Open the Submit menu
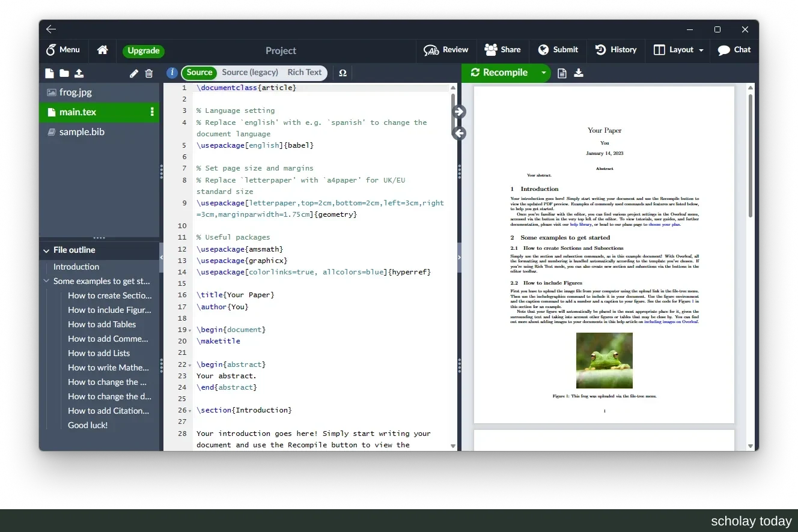 click(x=558, y=50)
